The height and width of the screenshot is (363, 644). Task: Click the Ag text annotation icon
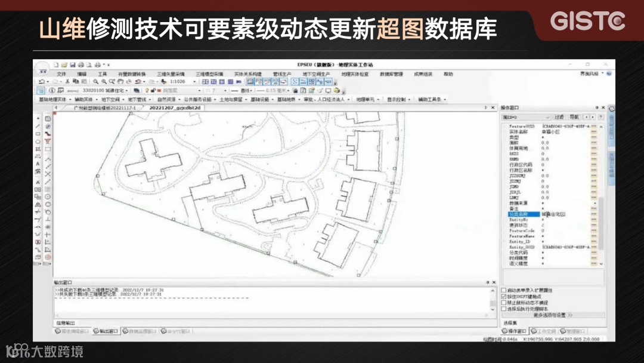pos(320,81)
